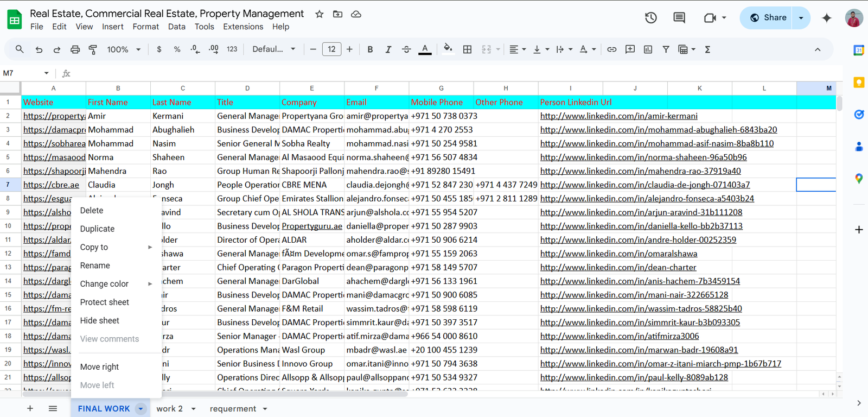Show all sheets list
The width and height of the screenshot is (868, 417).
(53, 409)
